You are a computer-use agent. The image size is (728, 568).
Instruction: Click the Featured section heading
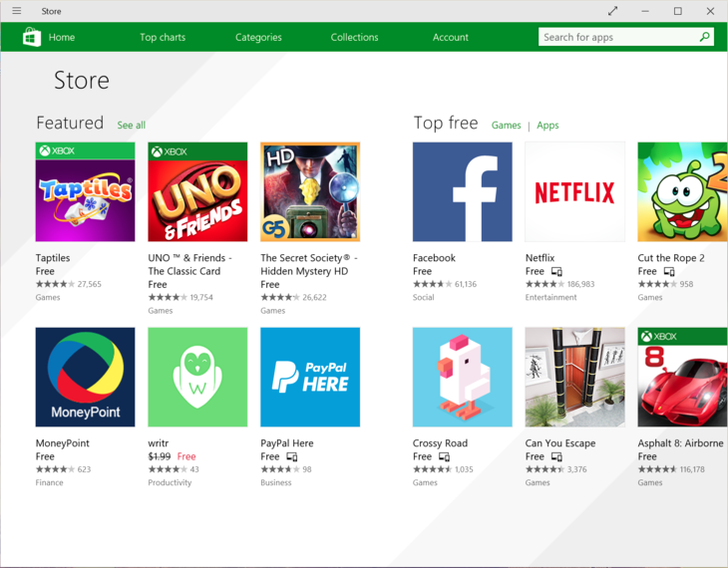pyautogui.click(x=70, y=123)
